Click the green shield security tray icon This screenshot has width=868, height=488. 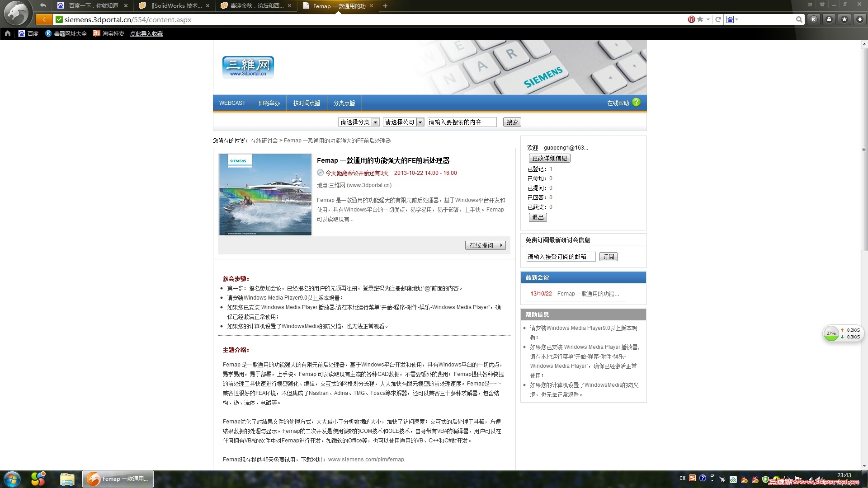pos(765,479)
